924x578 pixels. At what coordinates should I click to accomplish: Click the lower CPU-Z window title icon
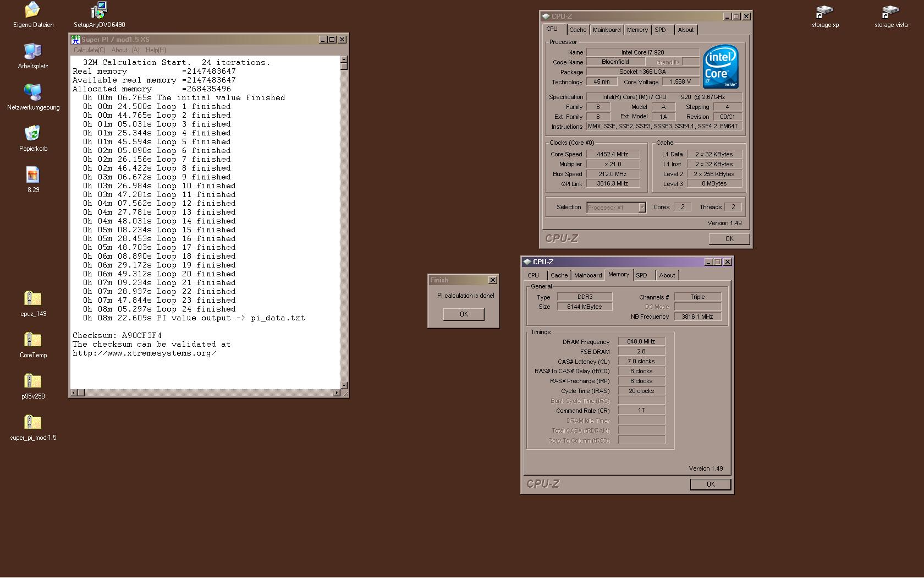[527, 262]
